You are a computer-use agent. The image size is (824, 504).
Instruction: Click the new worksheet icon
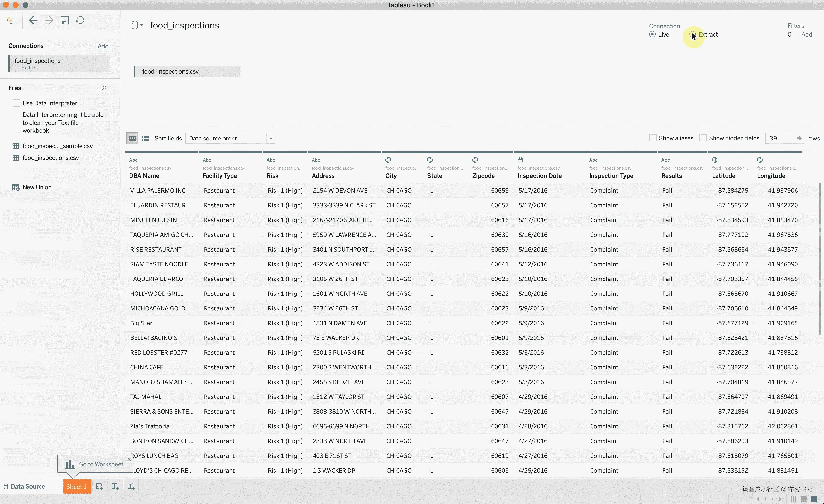point(99,487)
